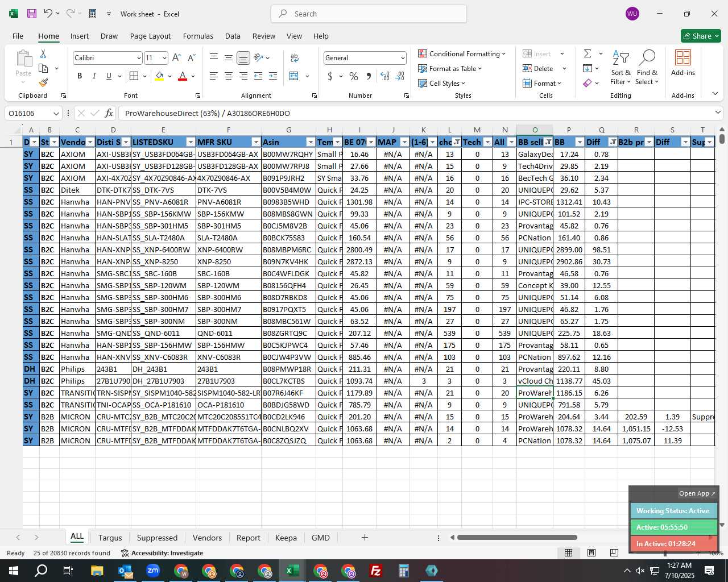
Task: Open the General number format dropdown
Action: click(x=403, y=58)
